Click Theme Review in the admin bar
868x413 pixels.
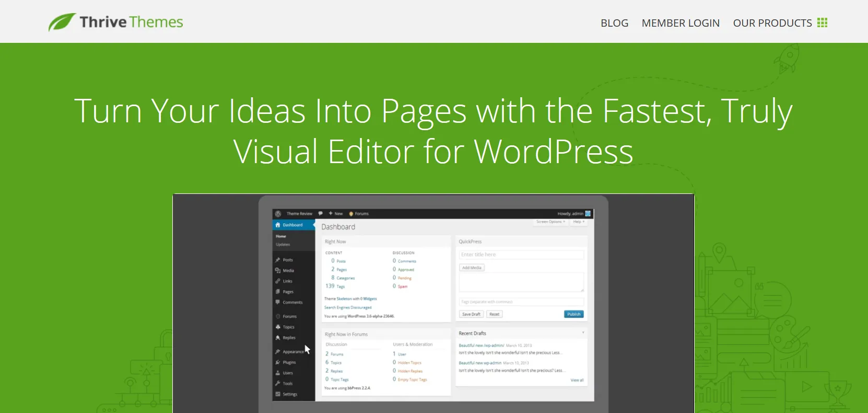[299, 214]
